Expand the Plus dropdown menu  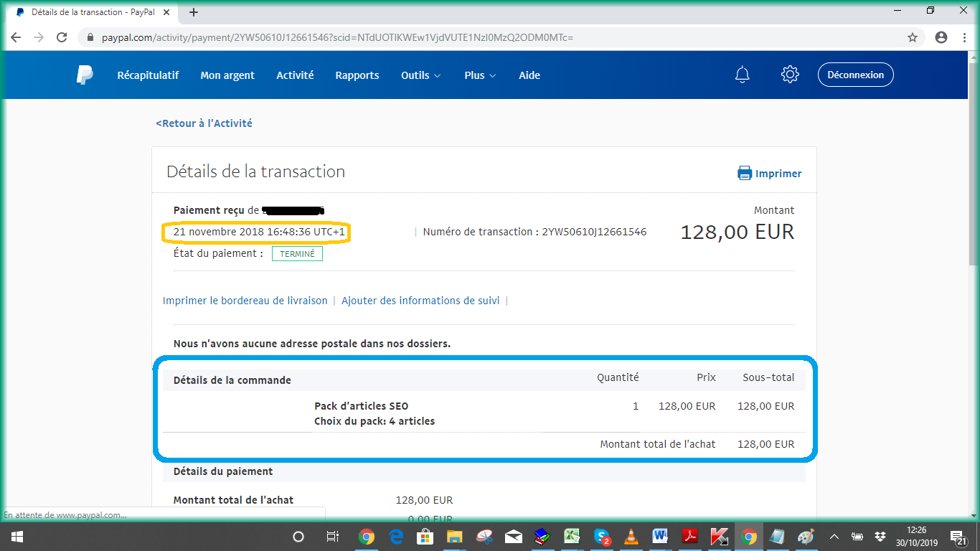(x=480, y=75)
